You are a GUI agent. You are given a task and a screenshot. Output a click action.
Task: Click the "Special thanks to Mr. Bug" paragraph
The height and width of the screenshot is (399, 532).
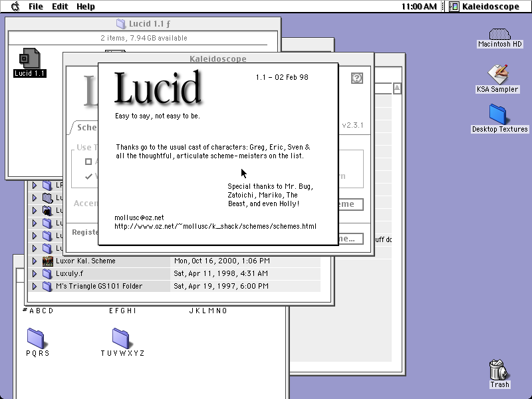[x=271, y=195]
